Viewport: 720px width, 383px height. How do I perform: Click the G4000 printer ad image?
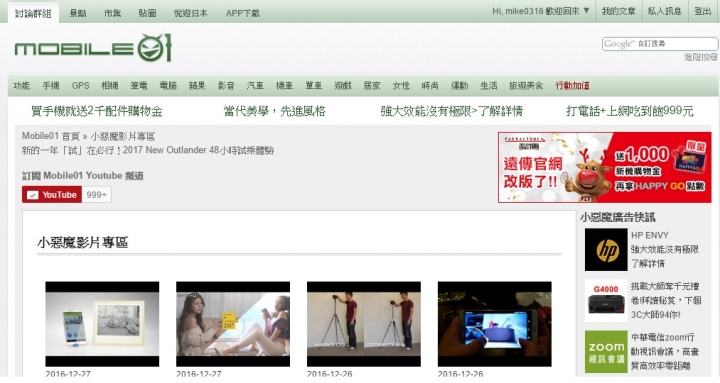coord(606,300)
